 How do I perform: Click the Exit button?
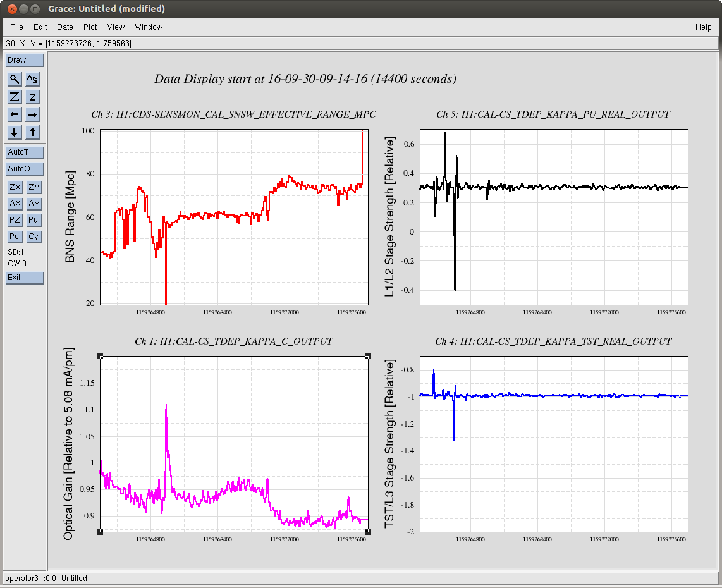(25, 277)
